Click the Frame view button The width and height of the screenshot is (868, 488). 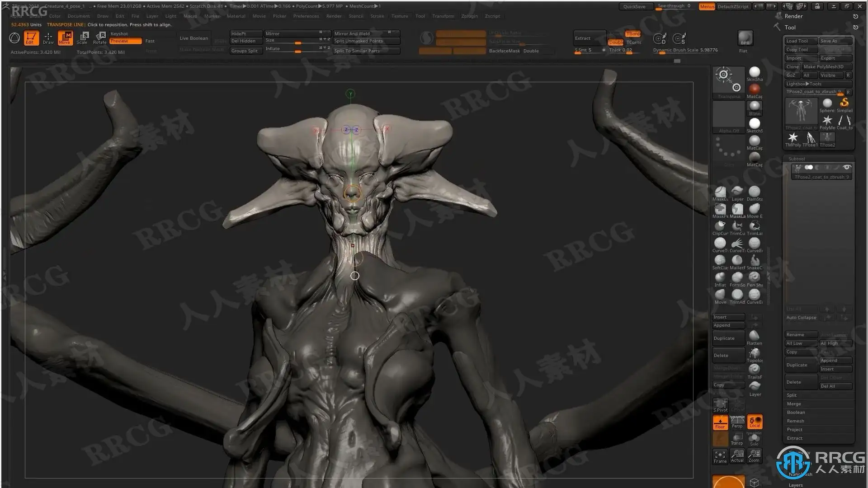(720, 456)
